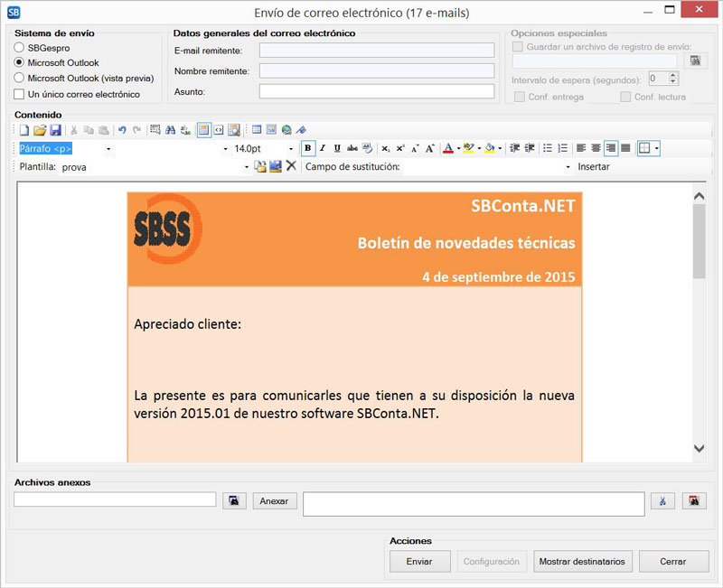Choose Microsoft Outlook (vista previa) option

(x=19, y=78)
